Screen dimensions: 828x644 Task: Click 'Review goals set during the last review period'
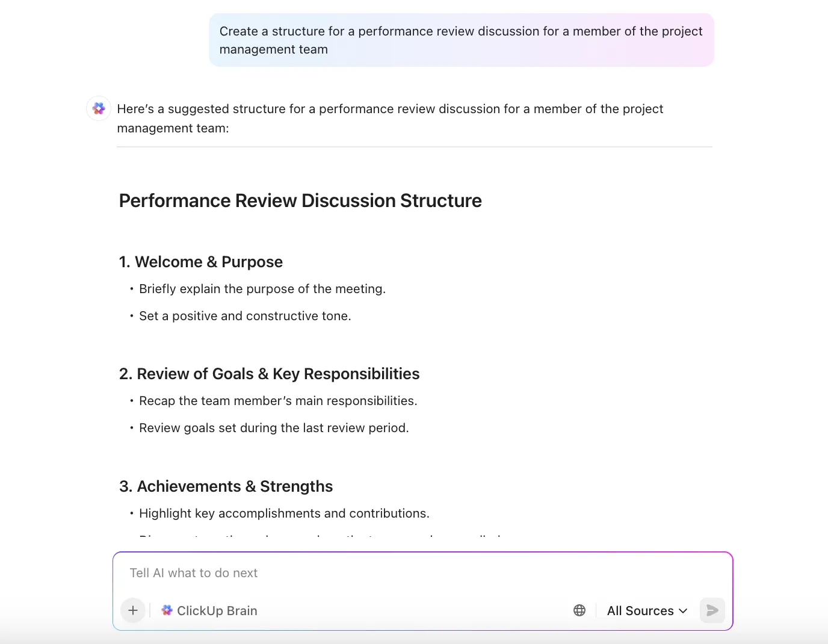[x=274, y=428]
